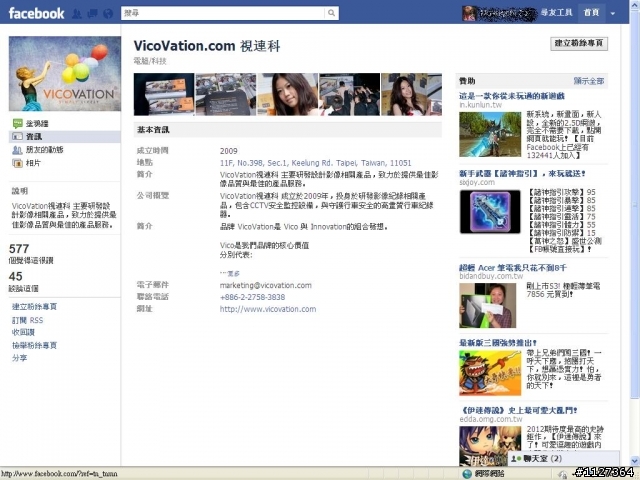This screenshot has height=480, width=640.
Task: Click the 577 likes count
Action: tap(19, 249)
